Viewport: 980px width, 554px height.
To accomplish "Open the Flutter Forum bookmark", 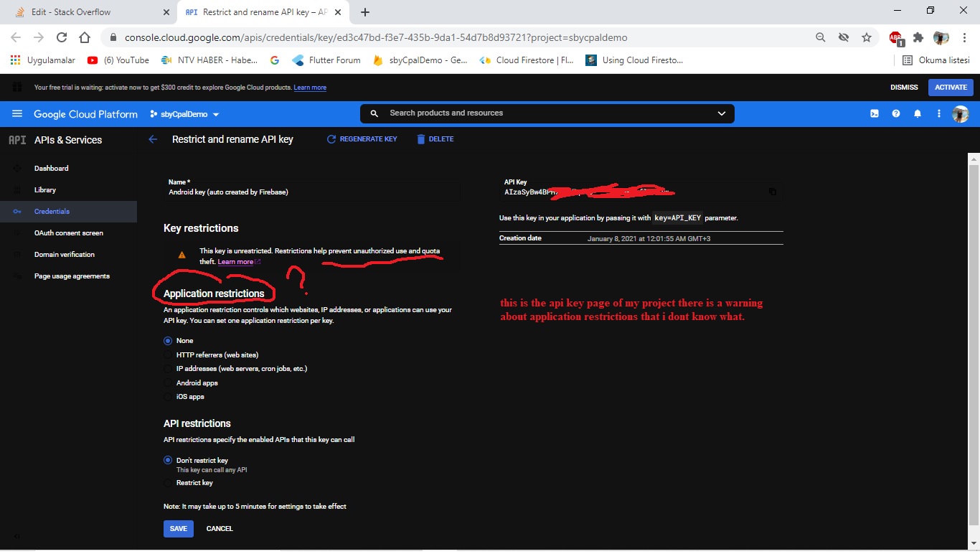I will coord(327,60).
